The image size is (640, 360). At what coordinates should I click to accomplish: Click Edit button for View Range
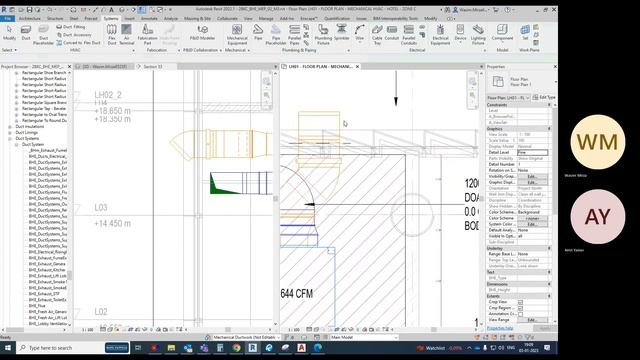click(532, 320)
